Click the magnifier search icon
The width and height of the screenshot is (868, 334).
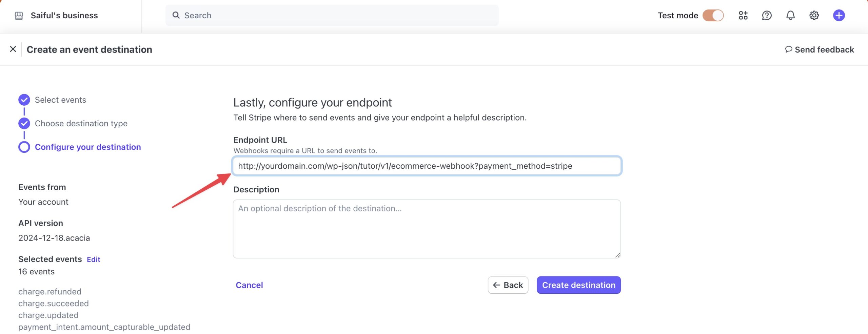(x=176, y=15)
